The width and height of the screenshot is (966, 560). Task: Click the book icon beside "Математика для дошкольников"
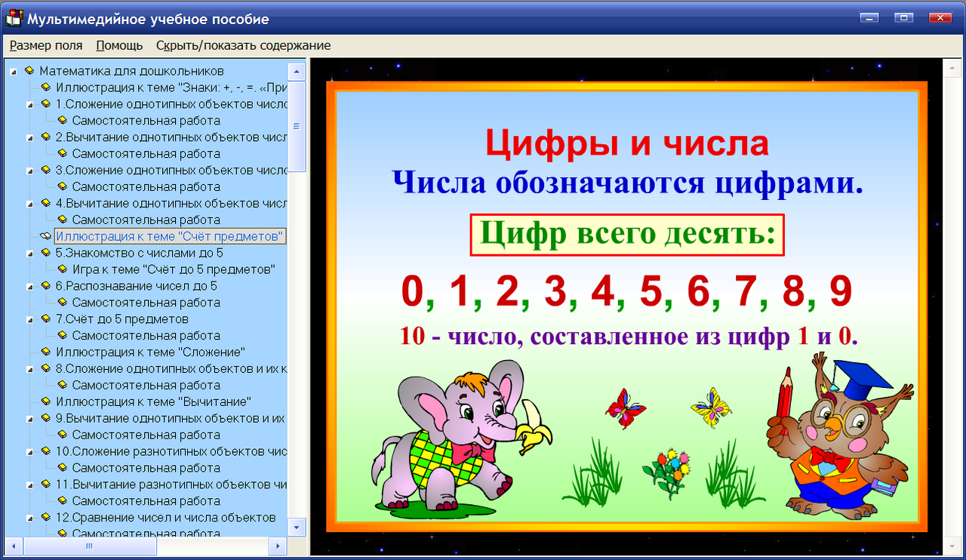[x=29, y=70]
